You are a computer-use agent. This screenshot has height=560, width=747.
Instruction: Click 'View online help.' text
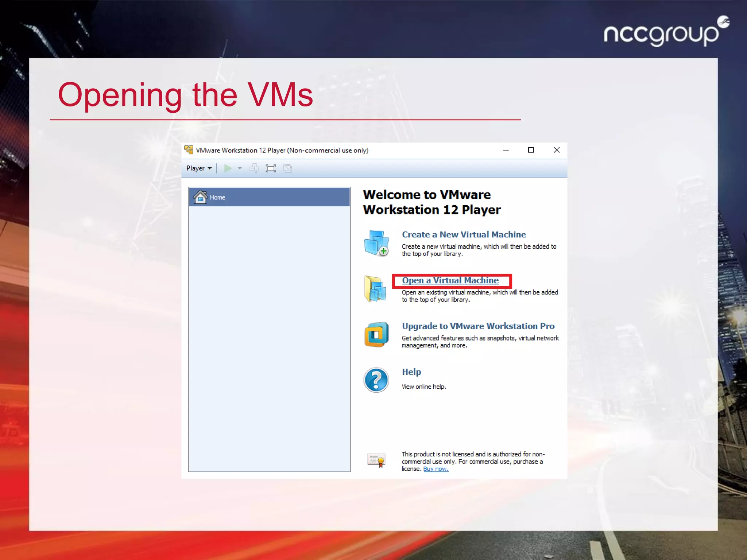coord(423,386)
